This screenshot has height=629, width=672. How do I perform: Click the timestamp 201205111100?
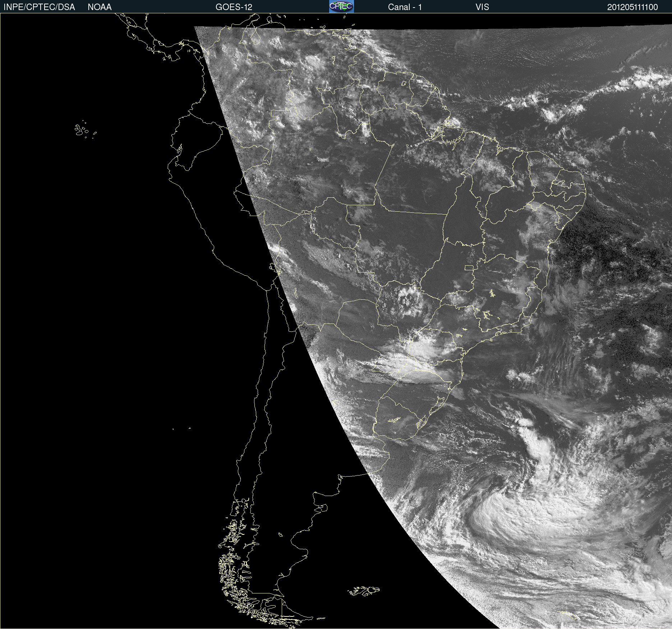pos(632,7)
